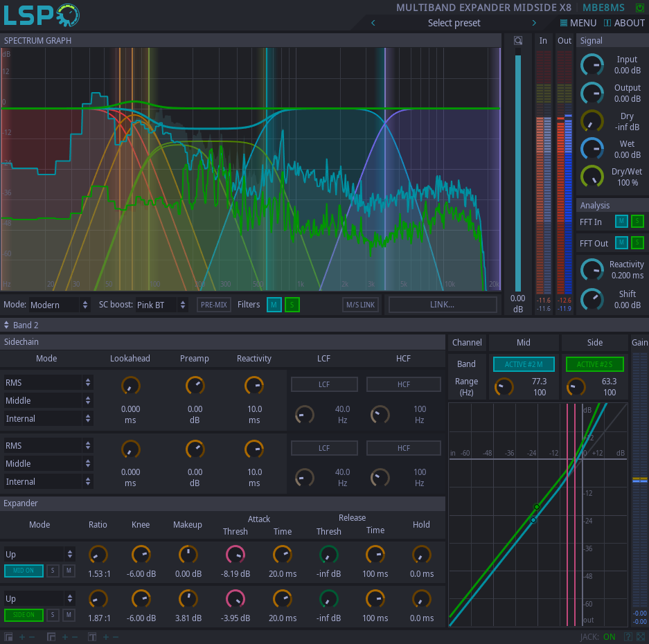Go to the next preset arrow
This screenshot has height=644, width=649.
pos(534,23)
